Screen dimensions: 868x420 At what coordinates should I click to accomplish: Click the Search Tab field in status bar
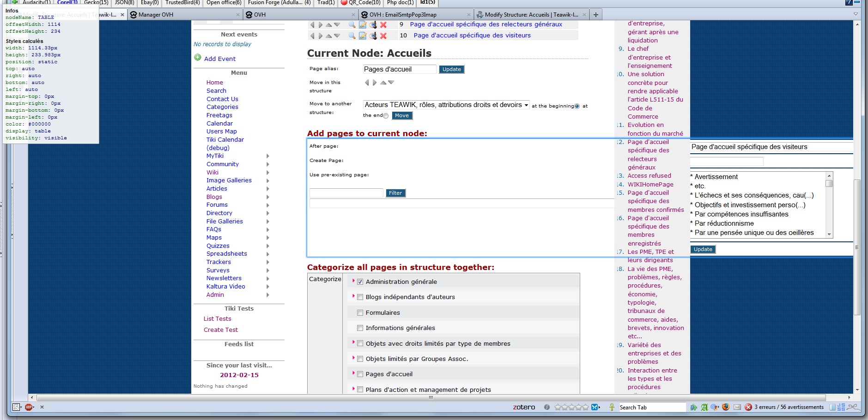(x=652, y=407)
